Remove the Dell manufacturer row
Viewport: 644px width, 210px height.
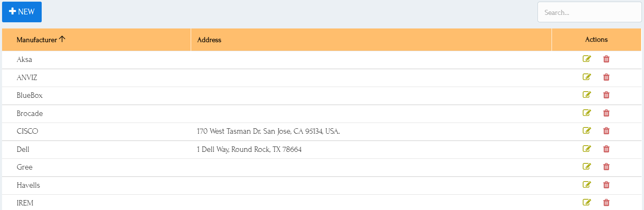point(606,149)
